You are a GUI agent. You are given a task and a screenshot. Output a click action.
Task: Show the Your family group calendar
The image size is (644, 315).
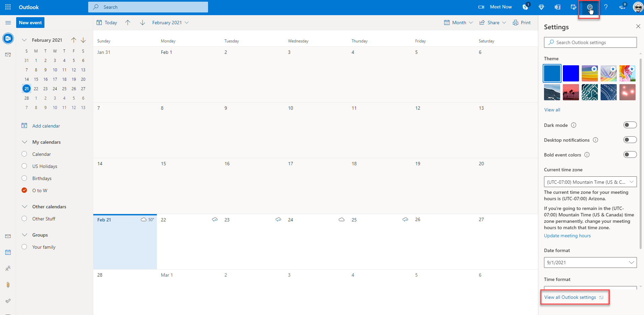(24, 247)
